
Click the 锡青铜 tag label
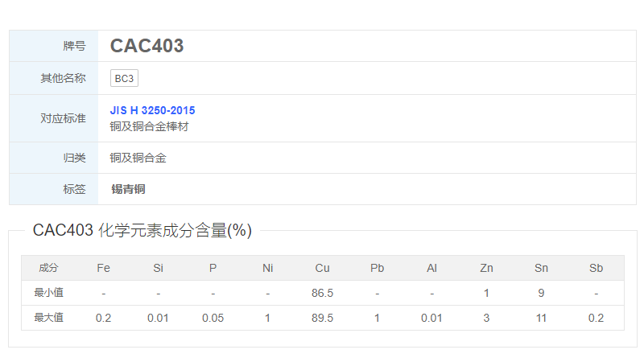128,189
